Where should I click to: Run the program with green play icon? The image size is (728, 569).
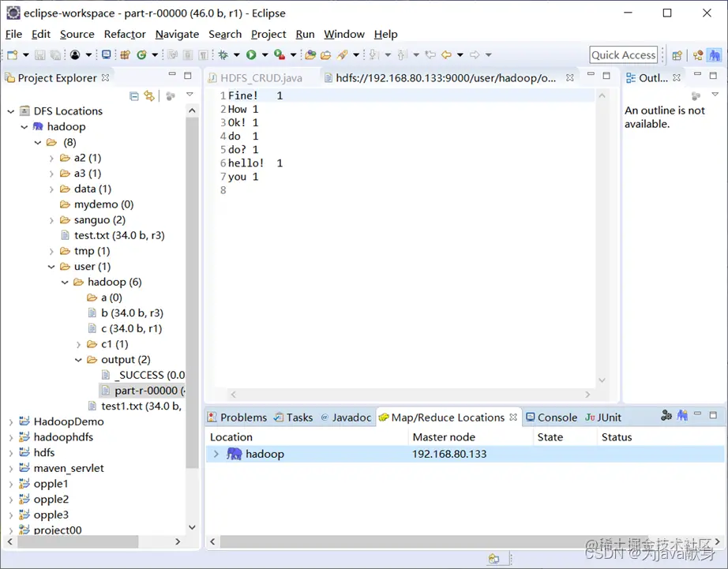[251, 54]
